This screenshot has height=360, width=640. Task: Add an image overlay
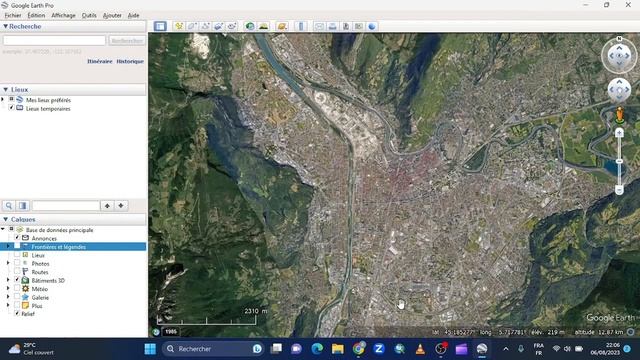[x=218, y=26]
